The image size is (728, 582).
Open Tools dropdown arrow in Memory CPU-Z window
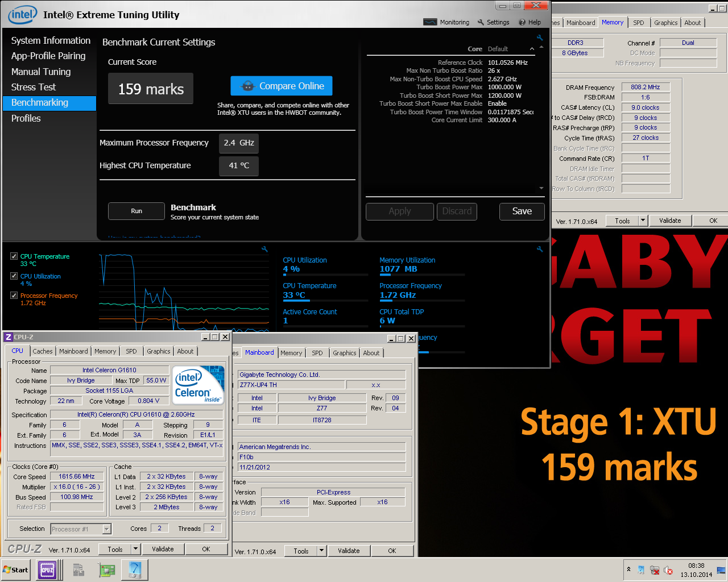point(643,221)
